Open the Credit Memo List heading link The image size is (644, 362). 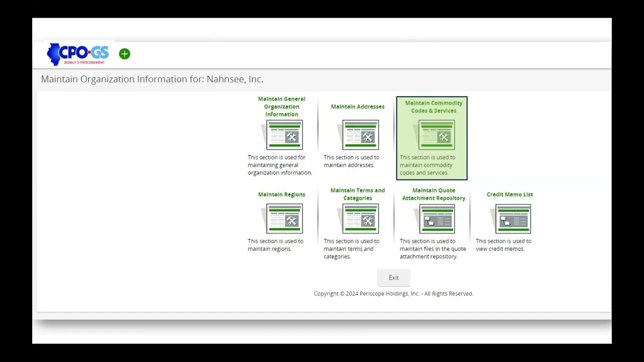point(510,195)
